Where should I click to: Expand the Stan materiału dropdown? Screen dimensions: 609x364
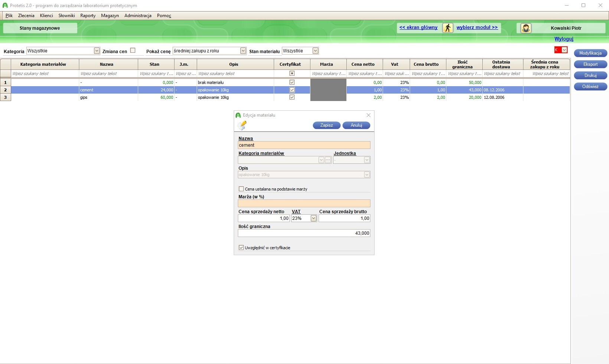[x=315, y=51]
